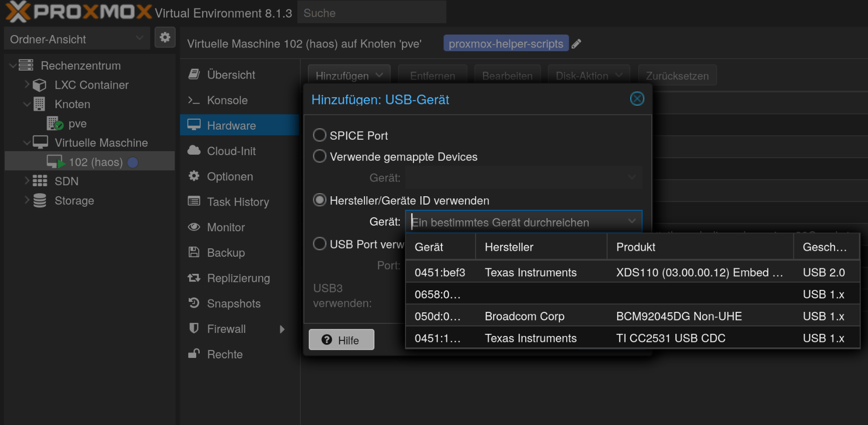The width and height of the screenshot is (868, 425).
Task: Collapse the Virtuelle Maschine tree node
Action: 27,143
